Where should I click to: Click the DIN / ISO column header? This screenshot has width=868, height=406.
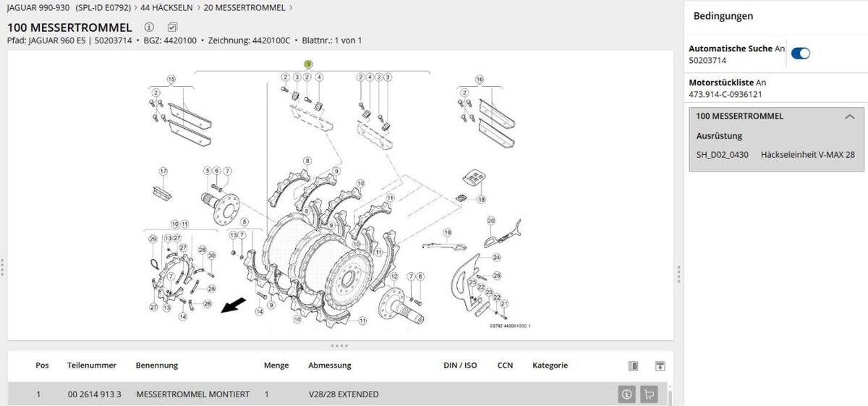point(460,365)
